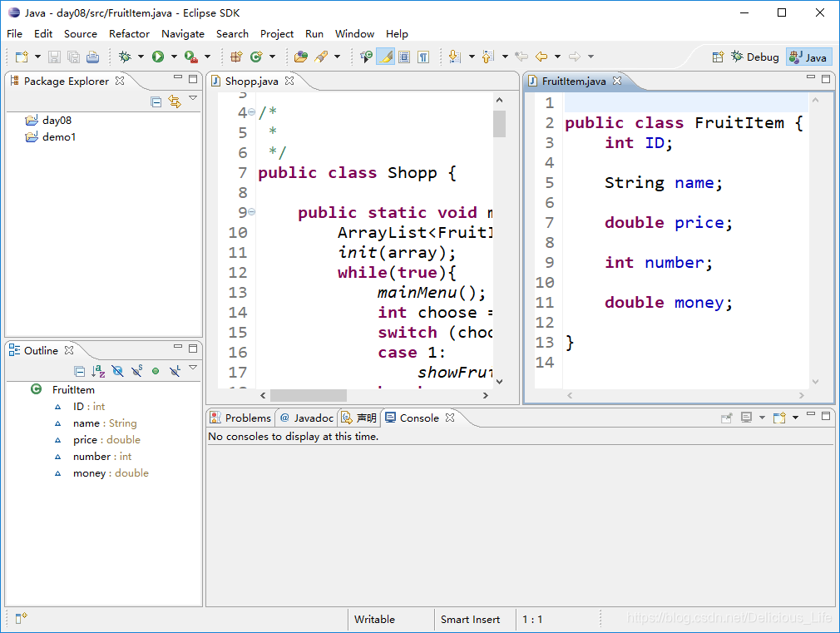This screenshot has height=633, width=840.
Task: Open the New Java Class dropdown arrow
Action: tap(272, 57)
